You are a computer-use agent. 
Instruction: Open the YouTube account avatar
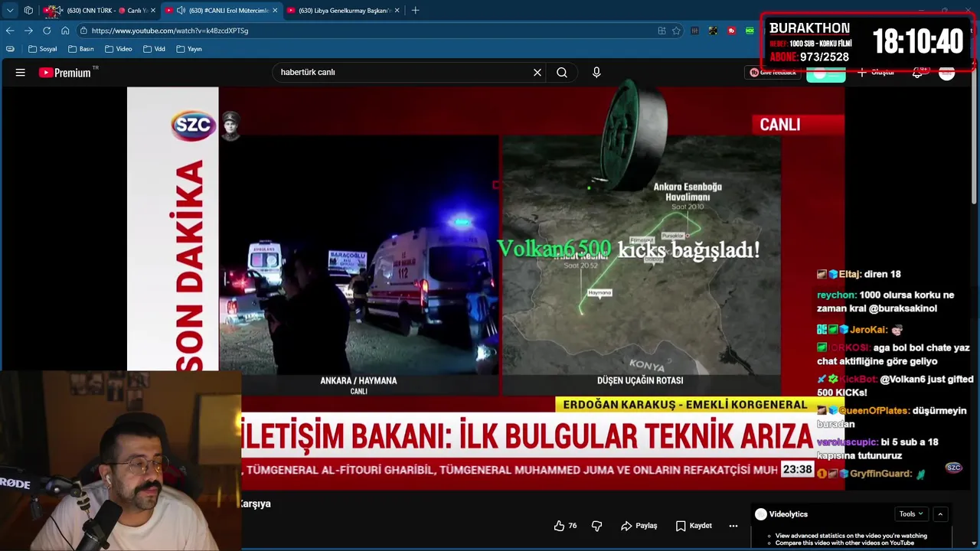pos(947,73)
